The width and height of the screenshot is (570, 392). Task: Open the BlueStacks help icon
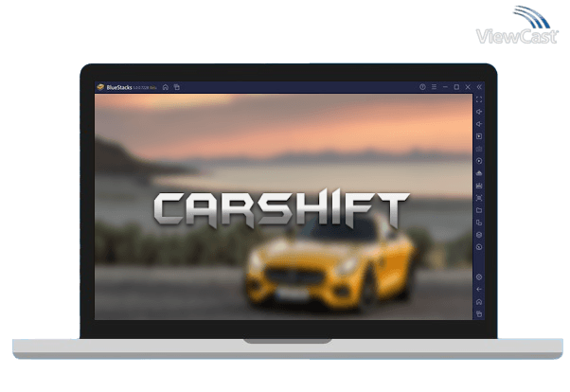[422, 87]
